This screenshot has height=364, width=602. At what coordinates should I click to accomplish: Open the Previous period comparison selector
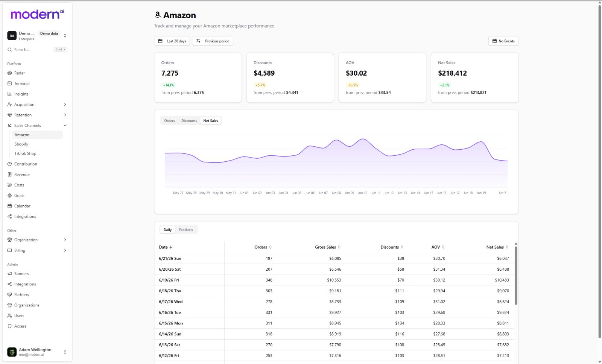tap(213, 41)
